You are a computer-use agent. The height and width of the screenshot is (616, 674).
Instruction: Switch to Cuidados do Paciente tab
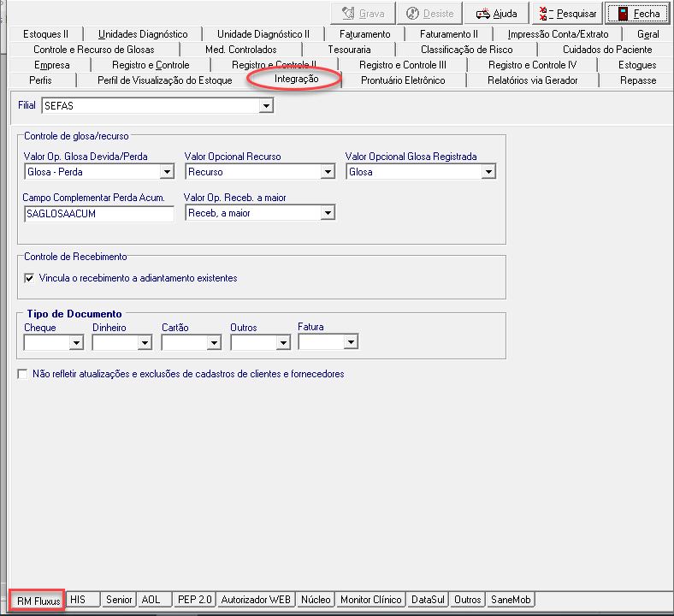click(607, 50)
